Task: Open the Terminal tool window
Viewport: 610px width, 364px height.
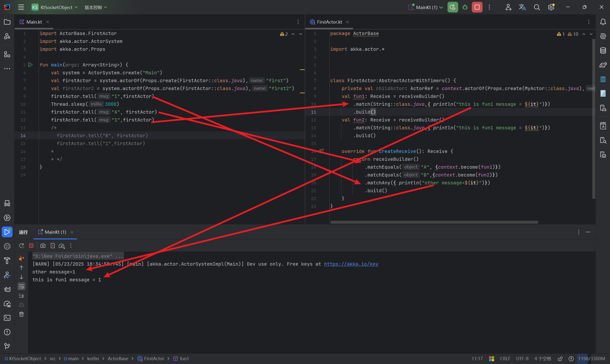Action: point(7,318)
